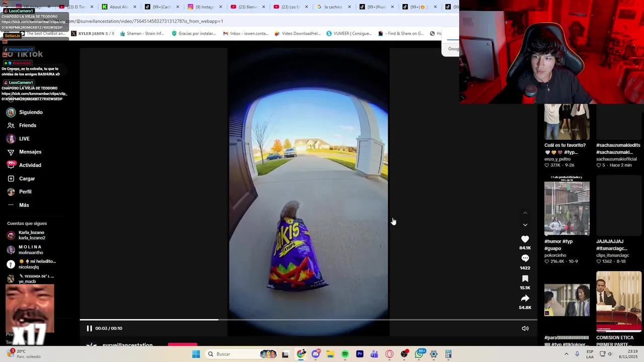This screenshot has width=644, height=362.
Task: Click the JAJAJAJAJ #Itsmarciagc video title
Action: (612, 245)
